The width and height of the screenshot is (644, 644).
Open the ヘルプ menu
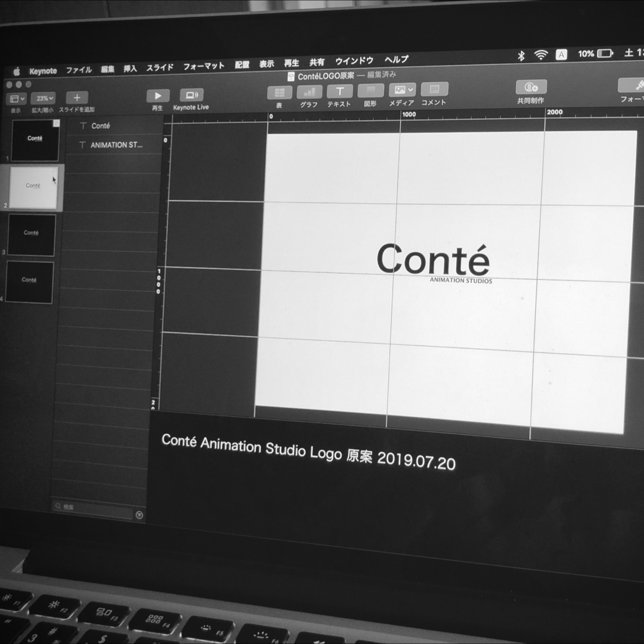(x=396, y=59)
